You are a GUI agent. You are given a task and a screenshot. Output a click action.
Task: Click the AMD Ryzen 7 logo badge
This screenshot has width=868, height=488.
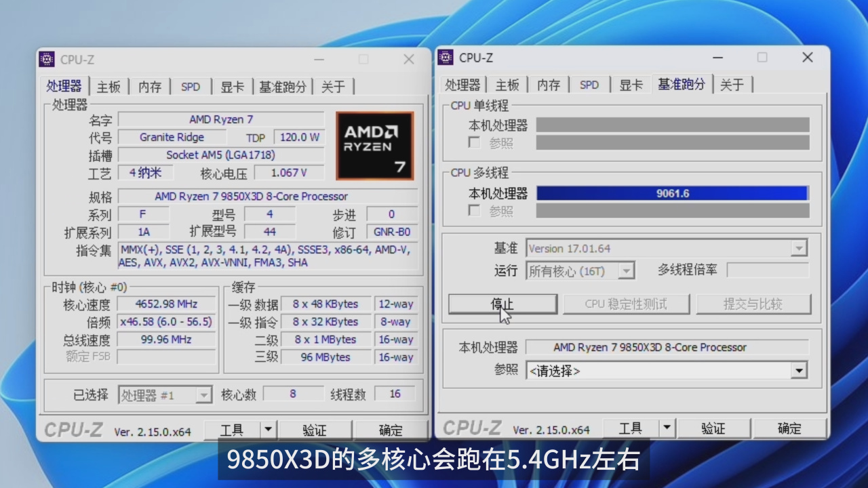[x=374, y=146]
